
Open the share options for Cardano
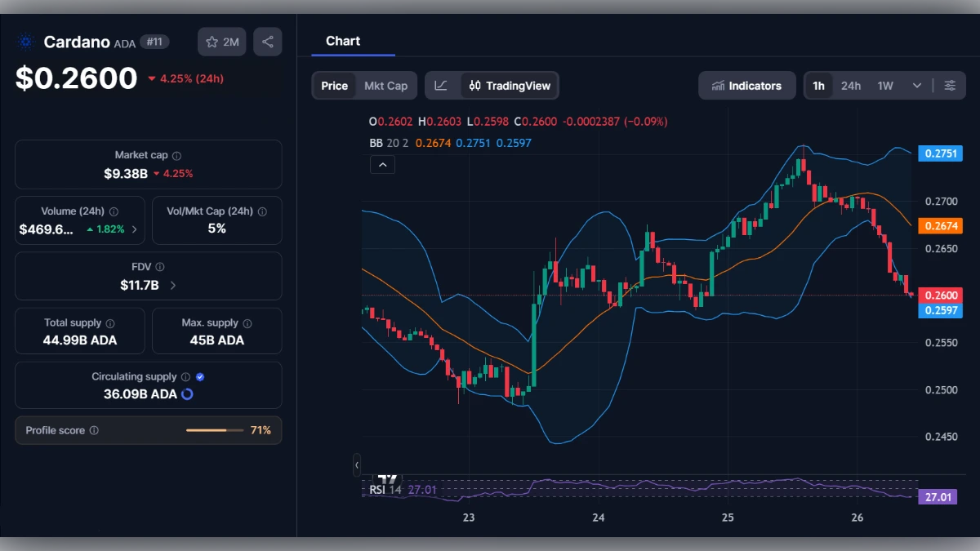coord(267,42)
